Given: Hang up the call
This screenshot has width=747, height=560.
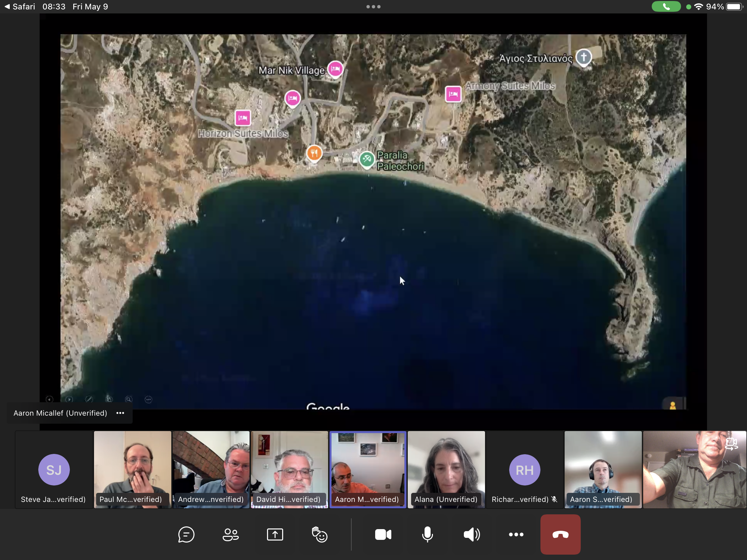Looking at the screenshot, I should (x=560, y=534).
